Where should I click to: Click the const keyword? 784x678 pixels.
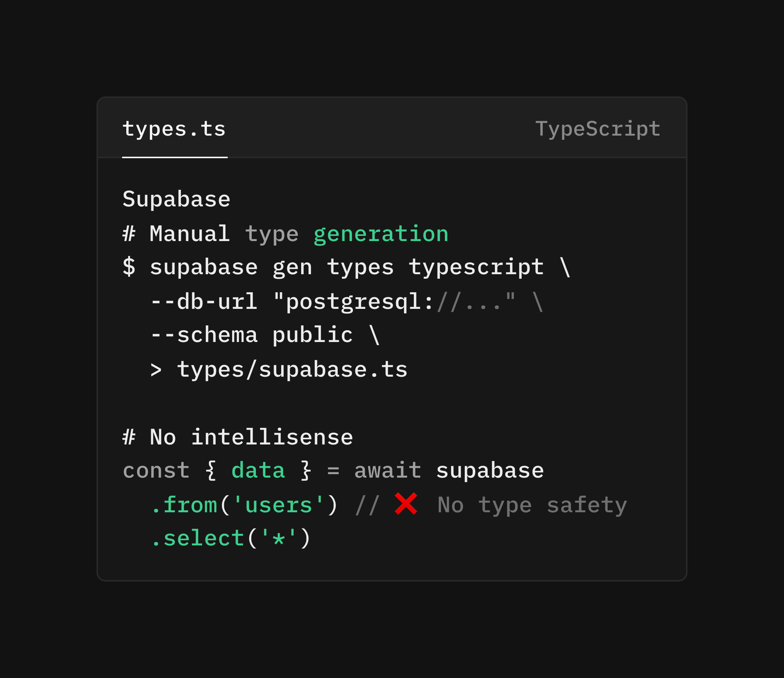pos(156,471)
